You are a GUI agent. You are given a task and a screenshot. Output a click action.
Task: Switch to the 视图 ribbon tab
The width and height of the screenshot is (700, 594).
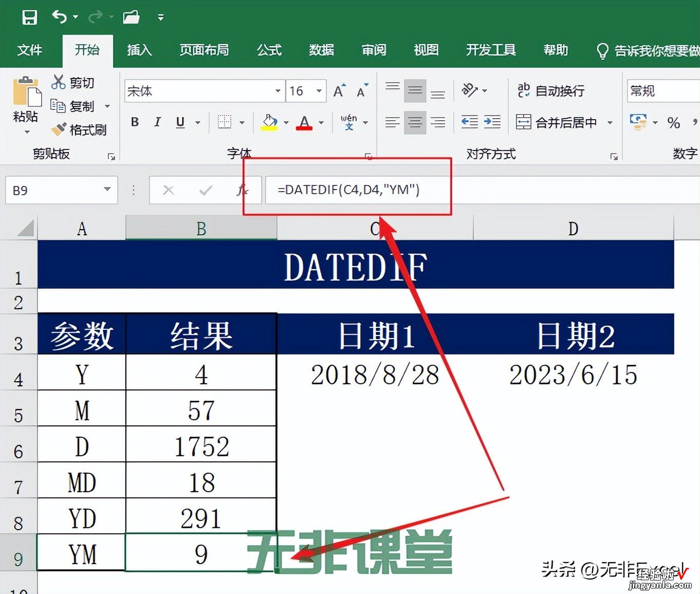426,50
